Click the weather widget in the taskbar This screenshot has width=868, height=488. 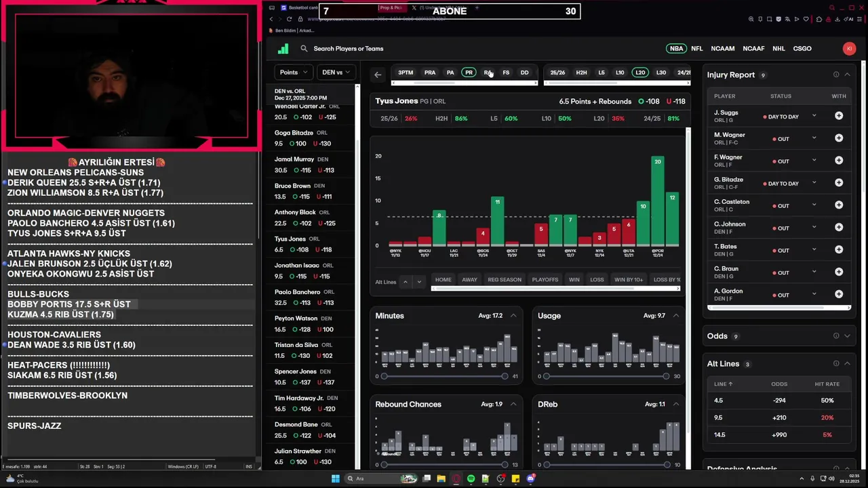click(22, 479)
